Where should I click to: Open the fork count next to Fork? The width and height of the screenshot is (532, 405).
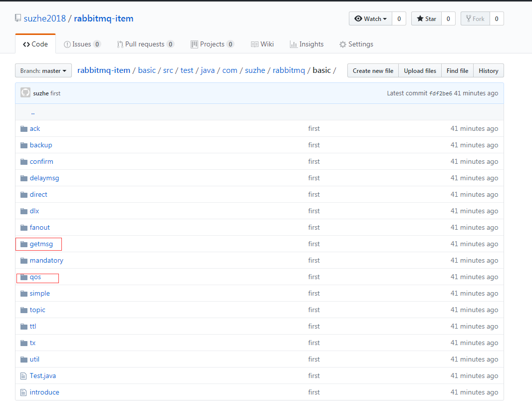pos(497,18)
